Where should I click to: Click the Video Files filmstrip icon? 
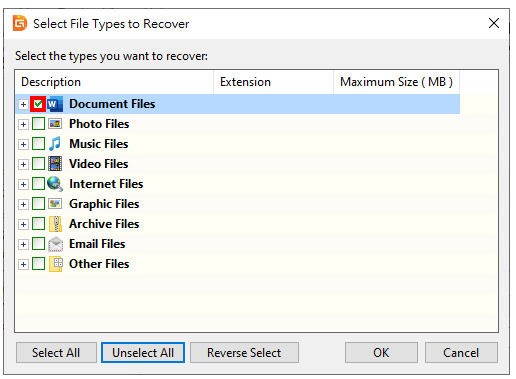(55, 164)
